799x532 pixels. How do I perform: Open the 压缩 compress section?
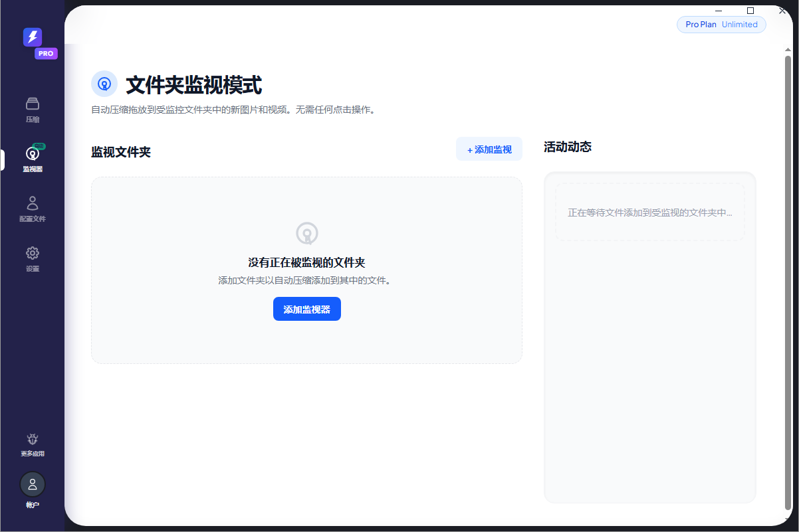pos(33,110)
